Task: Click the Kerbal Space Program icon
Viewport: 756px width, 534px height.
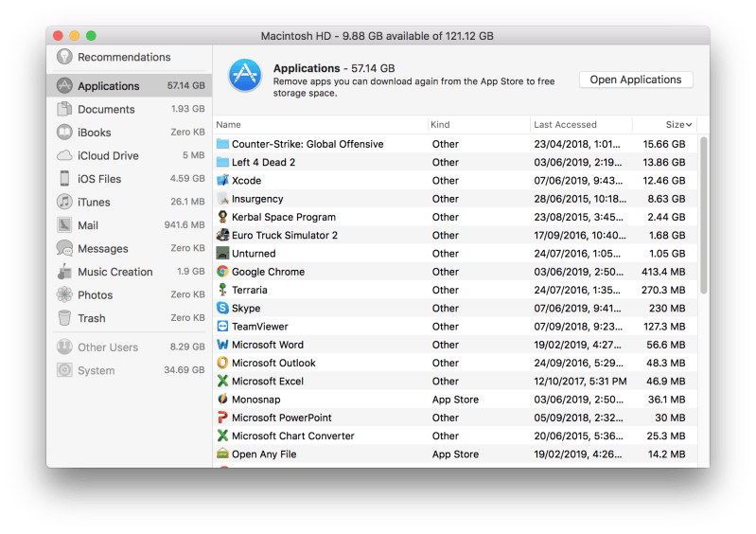Action: (x=222, y=217)
